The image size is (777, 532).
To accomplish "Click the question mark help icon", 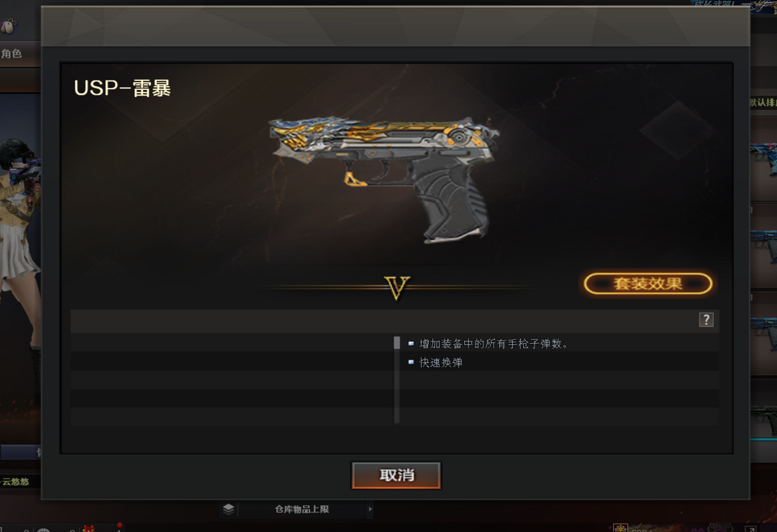I will click(706, 320).
